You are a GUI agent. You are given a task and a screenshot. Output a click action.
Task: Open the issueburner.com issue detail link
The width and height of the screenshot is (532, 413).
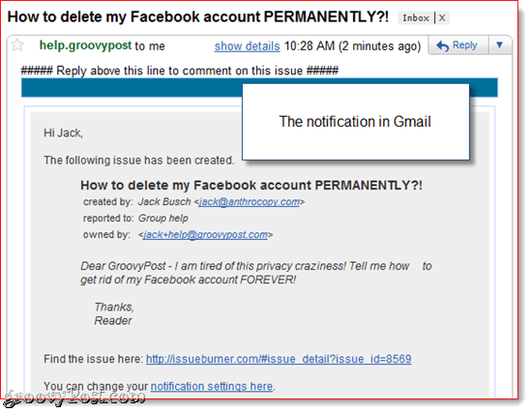(x=279, y=359)
